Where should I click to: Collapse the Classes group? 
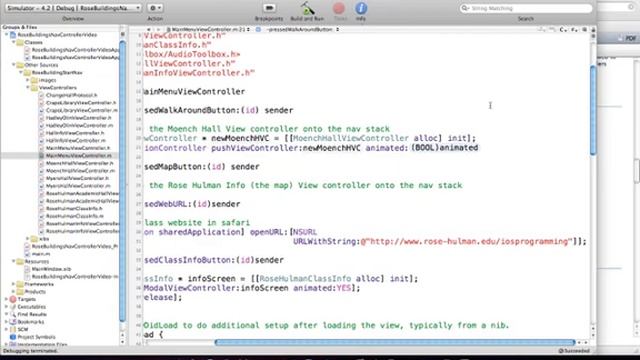14,42
